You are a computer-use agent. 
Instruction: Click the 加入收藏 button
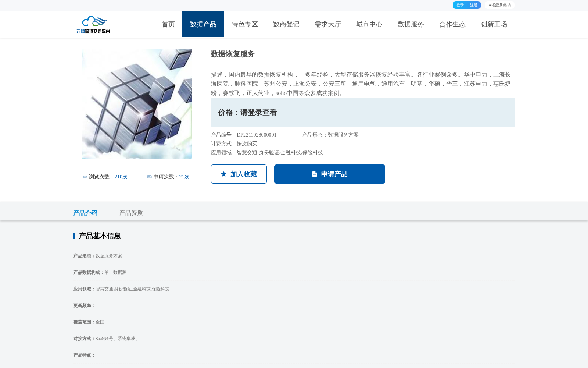(x=239, y=174)
